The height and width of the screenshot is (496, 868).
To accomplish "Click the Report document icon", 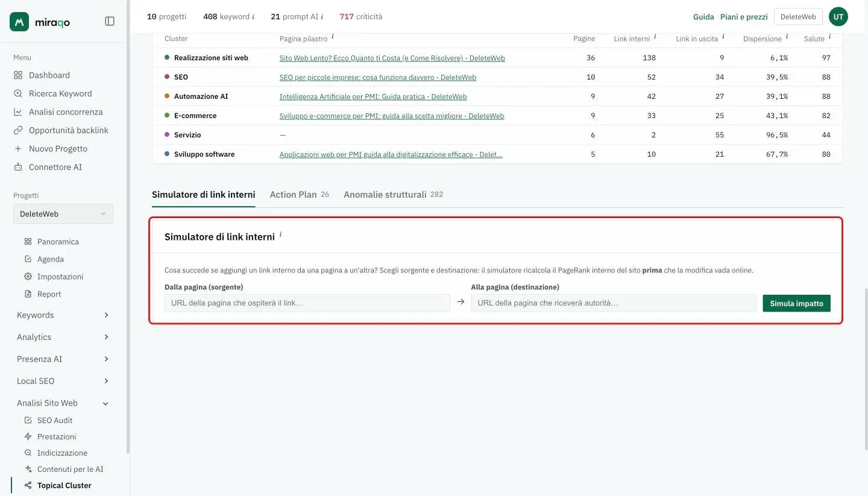I will [28, 294].
